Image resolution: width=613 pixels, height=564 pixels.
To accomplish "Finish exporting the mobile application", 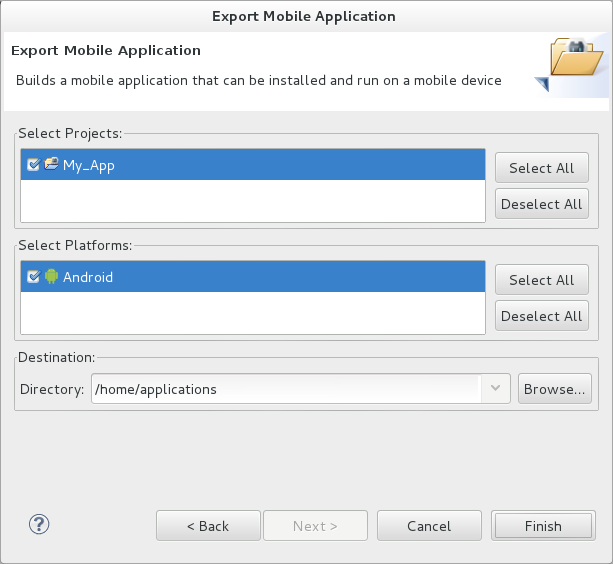I will (543, 526).
